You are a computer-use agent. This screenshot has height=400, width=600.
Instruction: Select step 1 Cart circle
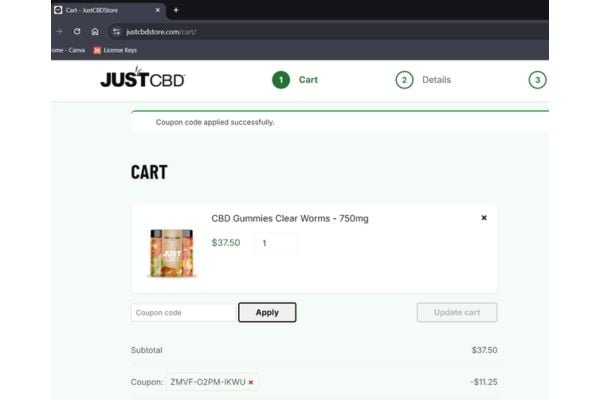point(281,80)
